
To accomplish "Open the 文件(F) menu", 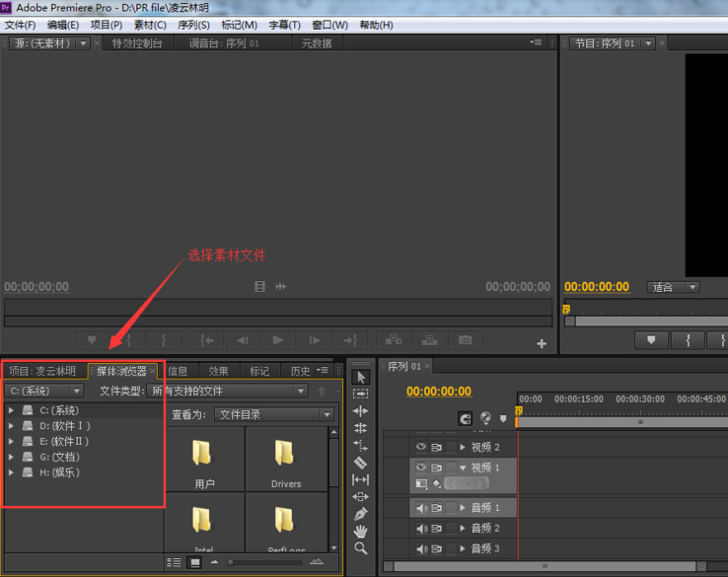I will 20,25.
